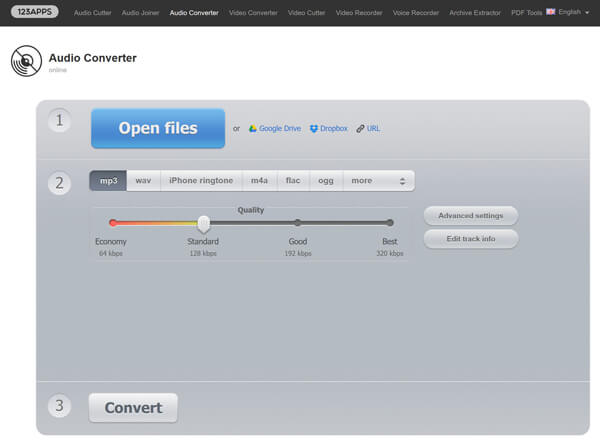
Task: Click the 192 kbps text
Action: tap(298, 253)
